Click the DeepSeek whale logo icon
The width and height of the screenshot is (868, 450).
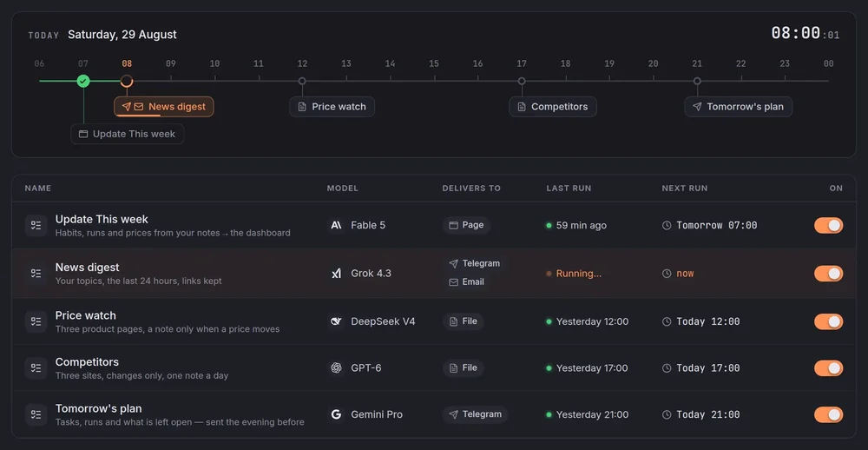click(336, 321)
